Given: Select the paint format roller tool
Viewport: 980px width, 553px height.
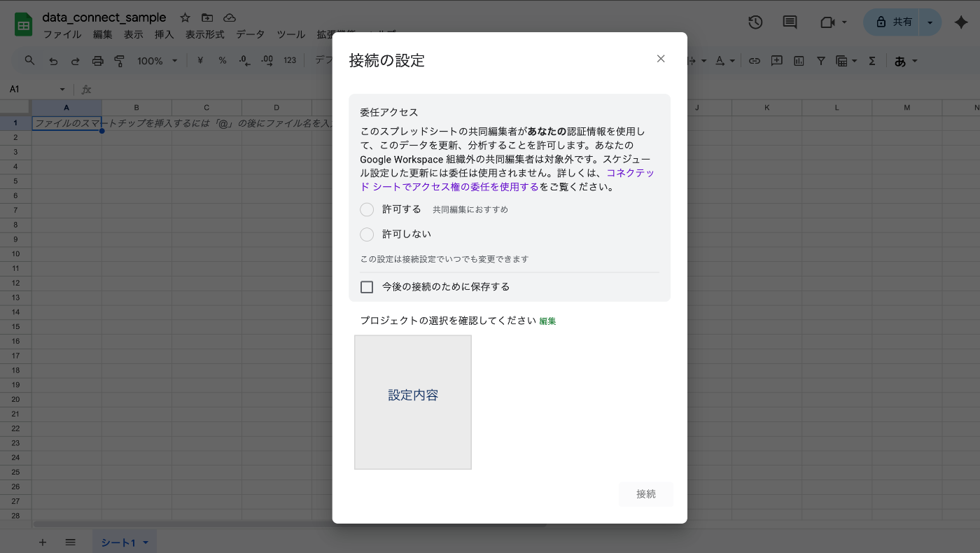Looking at the screenshot, I should [x=119, y=61].
